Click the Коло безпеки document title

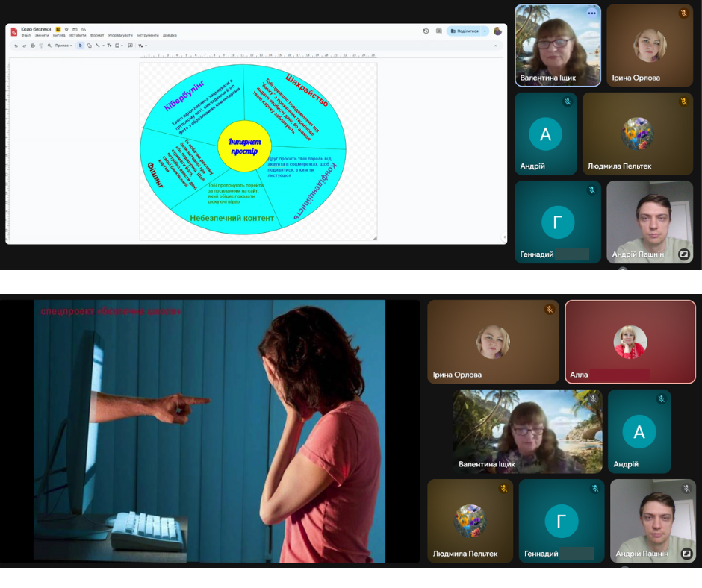pos(37,28)
